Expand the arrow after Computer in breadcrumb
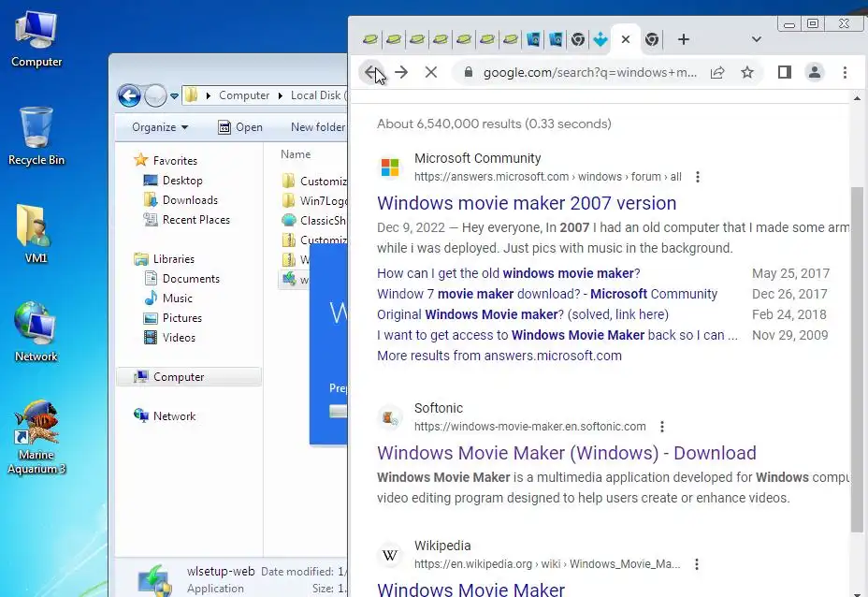 (x=280, y=95)
